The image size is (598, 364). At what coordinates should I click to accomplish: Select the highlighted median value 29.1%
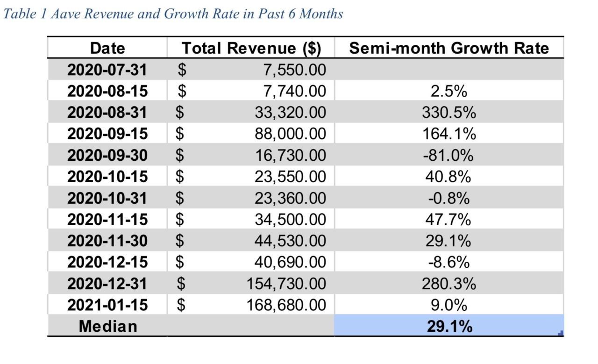tap(449, 326)
